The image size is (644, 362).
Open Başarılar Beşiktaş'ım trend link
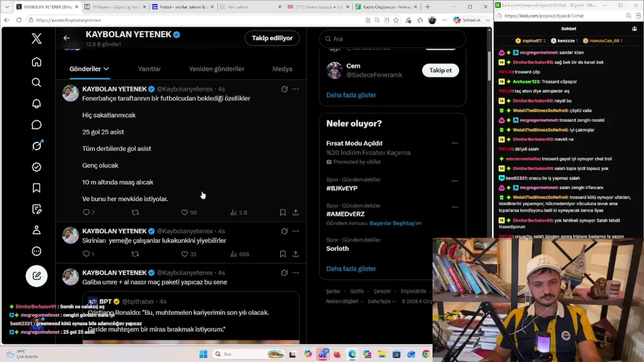point(395,223)
